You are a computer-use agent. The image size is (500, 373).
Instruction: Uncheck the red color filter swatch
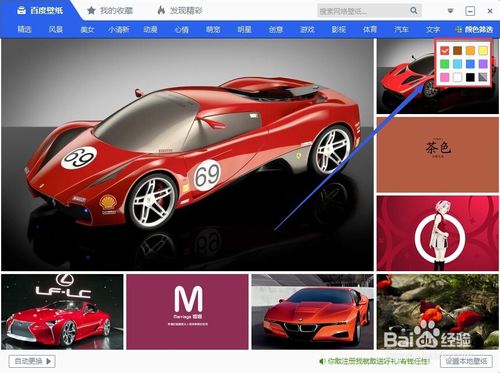[x=445, y=50]
